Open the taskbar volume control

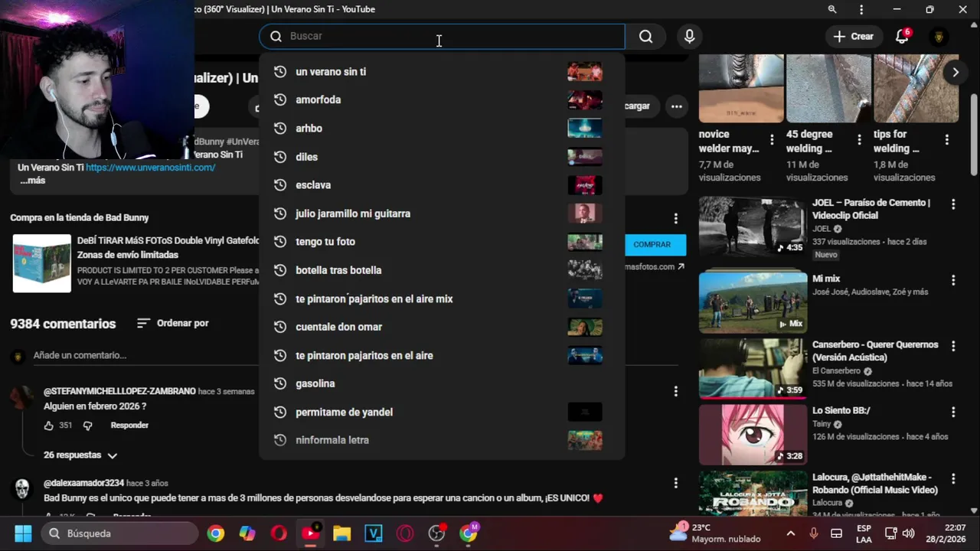[908, 533]
